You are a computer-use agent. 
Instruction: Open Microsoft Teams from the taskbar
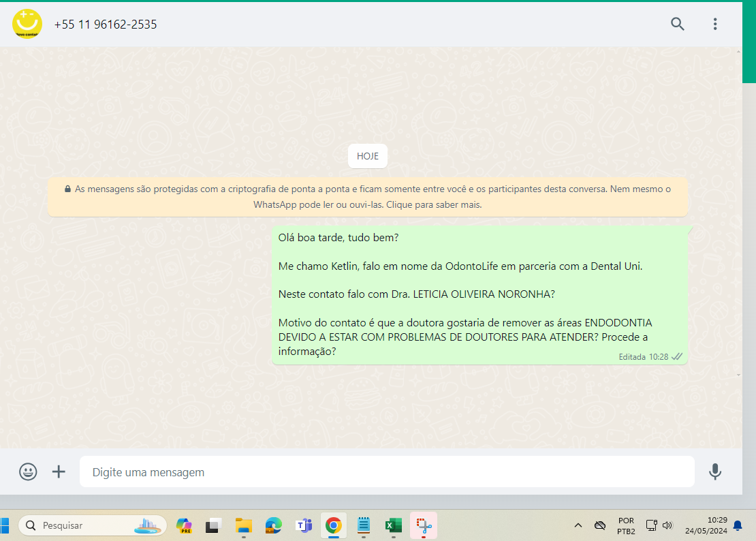point(303,525)
